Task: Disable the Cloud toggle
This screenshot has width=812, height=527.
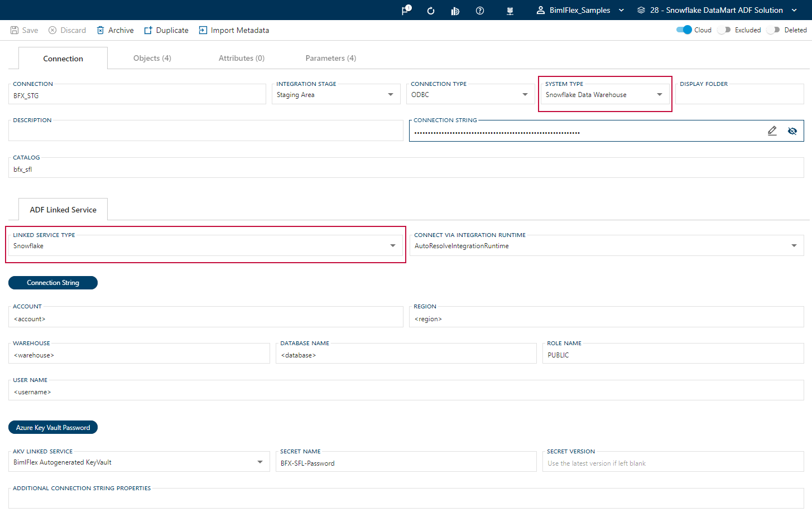Action: 684,30
